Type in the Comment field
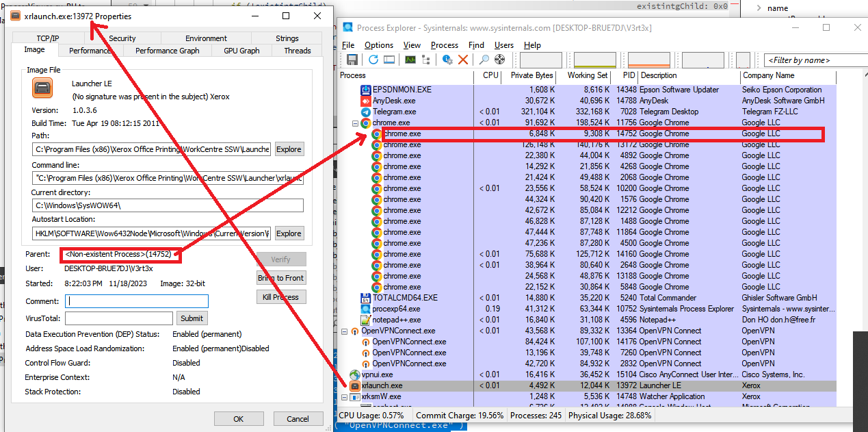Screen dimensions: 868x432 (136, 301)
